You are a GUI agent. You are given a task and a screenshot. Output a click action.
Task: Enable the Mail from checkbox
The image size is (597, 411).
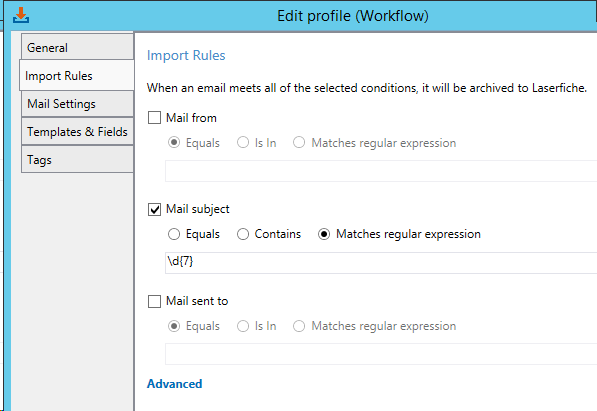click(154, 117)
